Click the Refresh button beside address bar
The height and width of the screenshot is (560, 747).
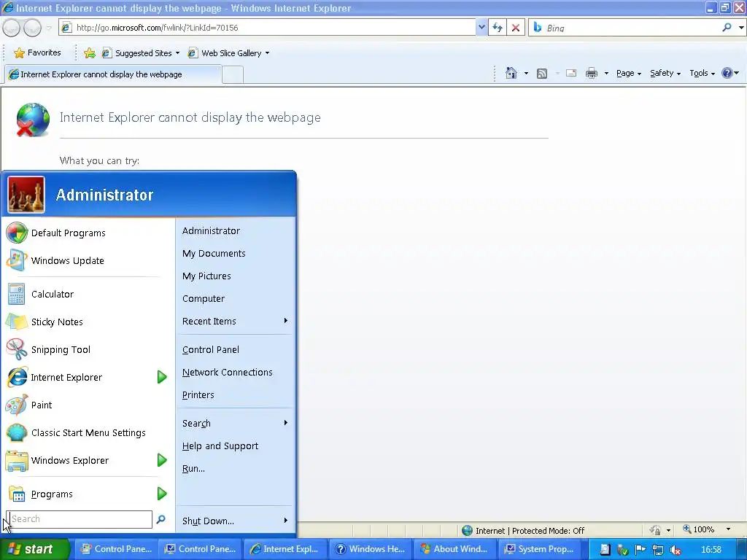(498, 28)
